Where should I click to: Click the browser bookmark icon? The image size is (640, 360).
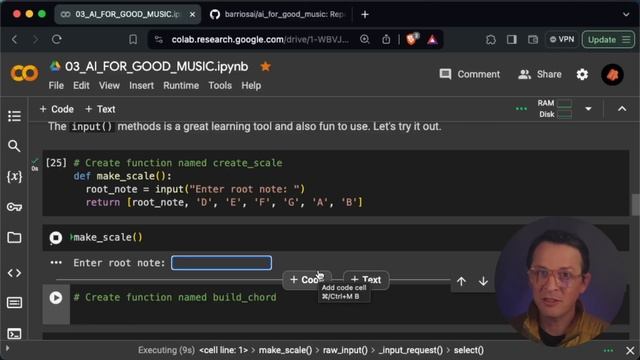coord(133,39)
